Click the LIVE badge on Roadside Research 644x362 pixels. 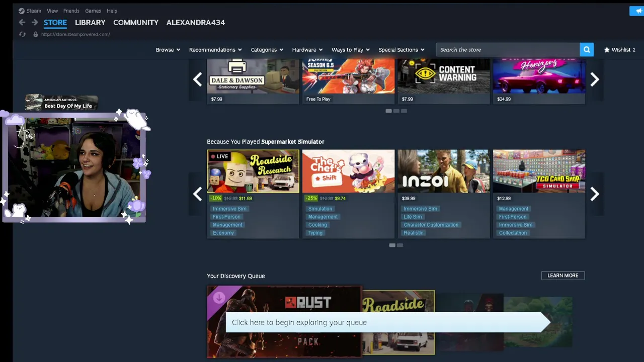[219, 156]
